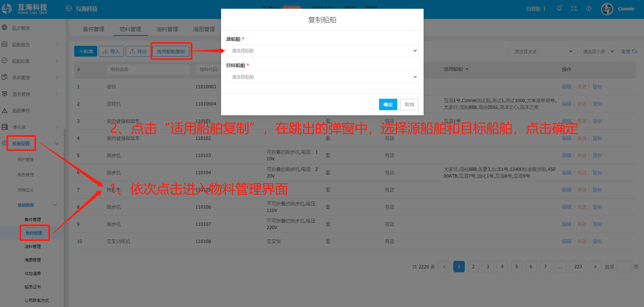Viewport: 644px width, 307px height.
Task: Click the 适用船舶复制 button
Action: click(171, 51)
